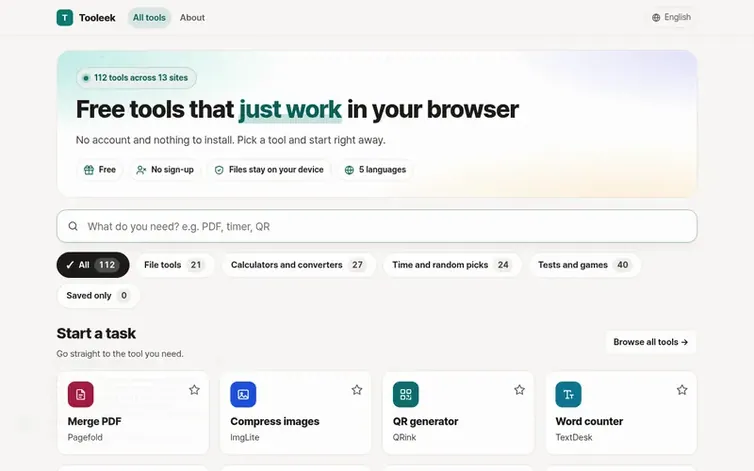The image size is (754, 471).
Task: Click the 'QRink' site label
Action: pos(404,437)
